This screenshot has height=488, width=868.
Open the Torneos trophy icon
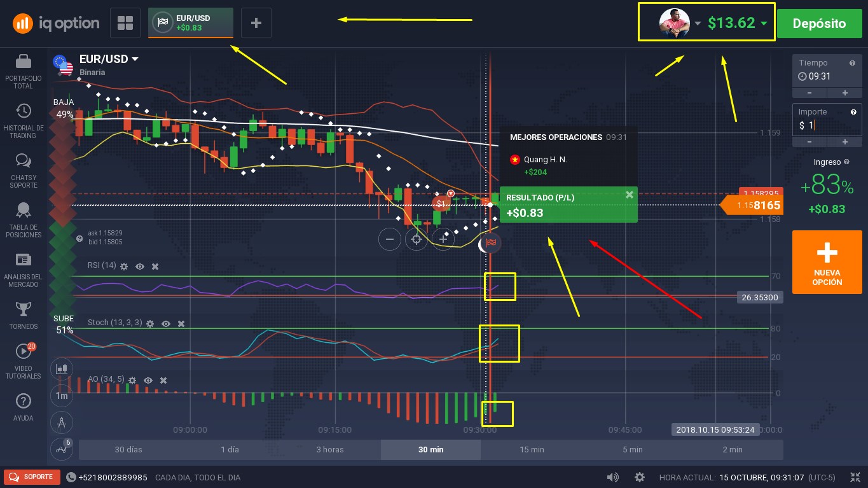[x=24, y=309]
